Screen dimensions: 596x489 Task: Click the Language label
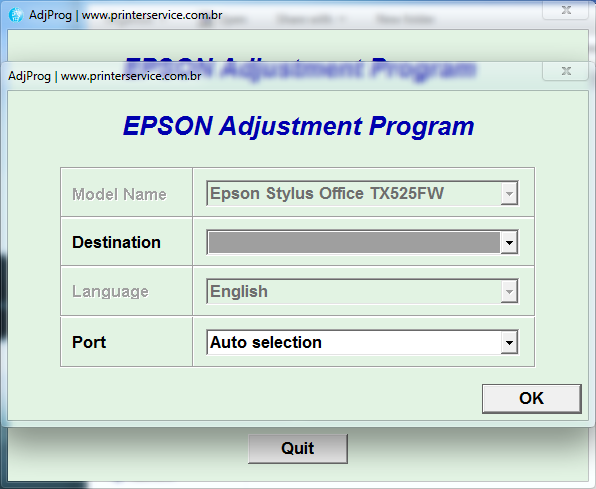point(110,292)
